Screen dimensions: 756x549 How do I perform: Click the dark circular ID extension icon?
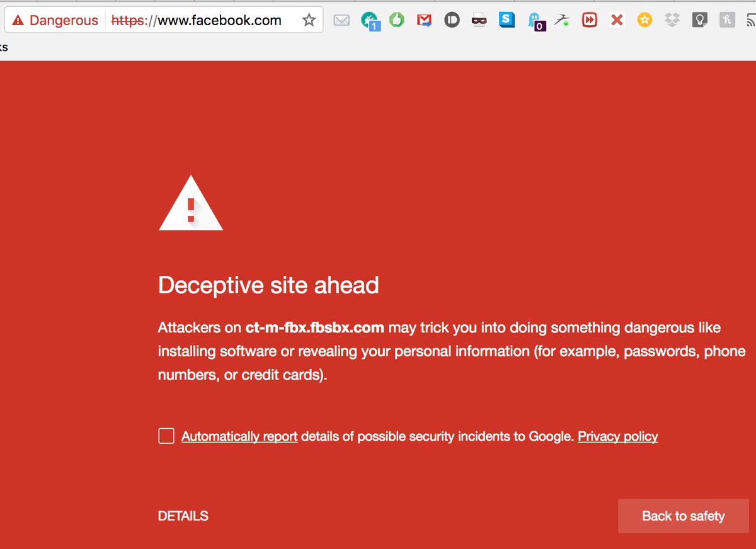pyautogui.click(x=452, y=20)
